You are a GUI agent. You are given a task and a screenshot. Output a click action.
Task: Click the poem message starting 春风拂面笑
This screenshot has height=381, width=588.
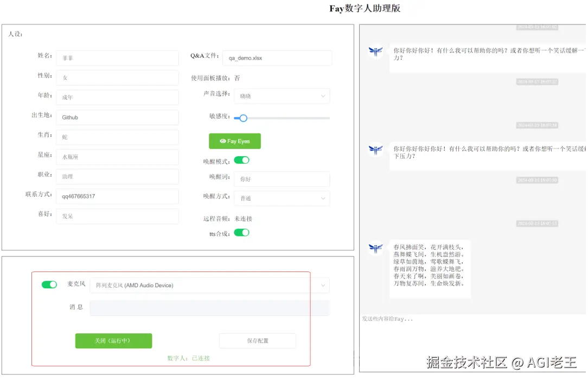pos(430,269)
